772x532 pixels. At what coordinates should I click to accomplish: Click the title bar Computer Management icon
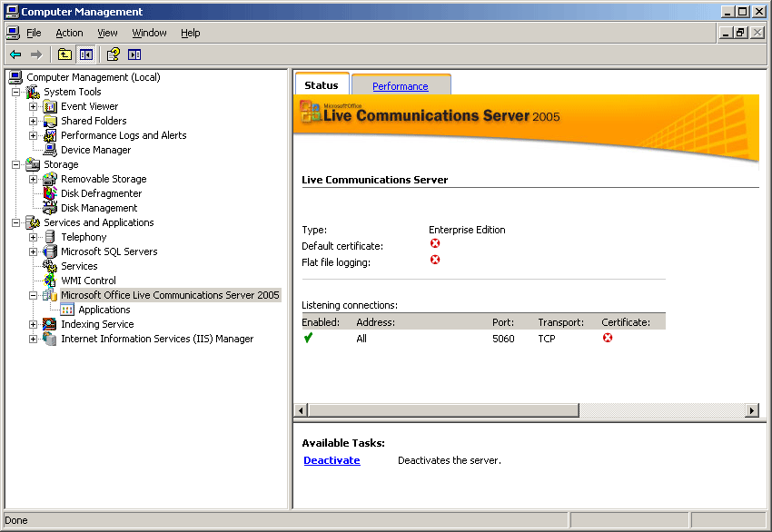[x=12, y=11]
